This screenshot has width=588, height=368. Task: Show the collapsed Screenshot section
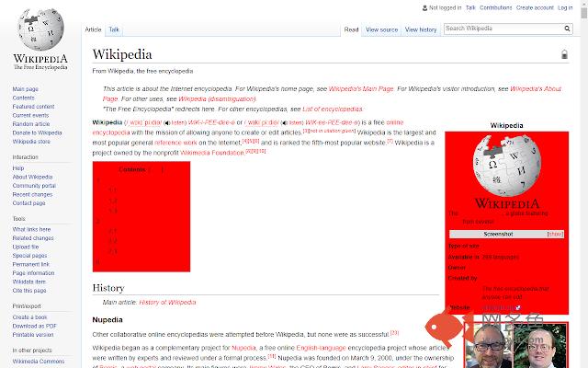pyautogui.click(x=555, y=234)
